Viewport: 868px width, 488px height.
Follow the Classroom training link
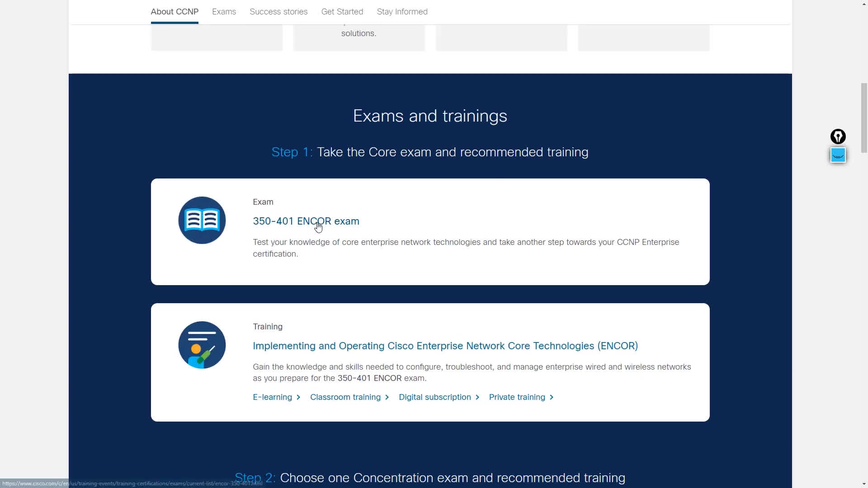[x=345, y=397]
